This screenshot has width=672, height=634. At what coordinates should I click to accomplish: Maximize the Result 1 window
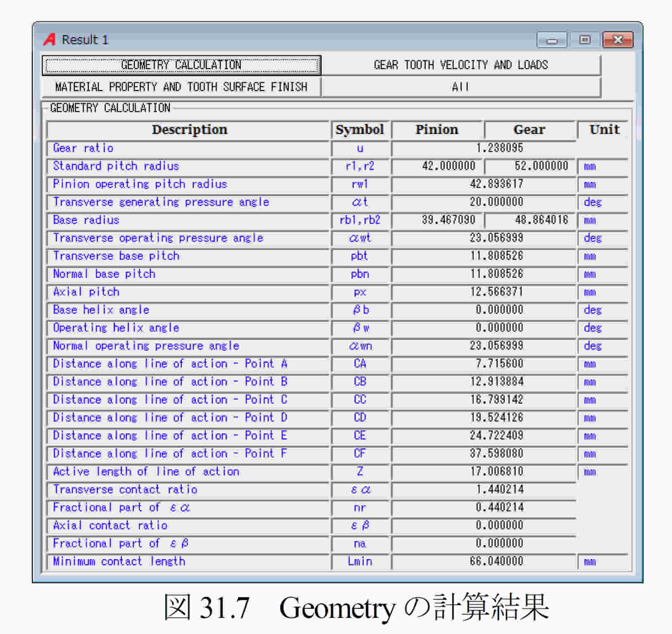(x=584, y=40)
